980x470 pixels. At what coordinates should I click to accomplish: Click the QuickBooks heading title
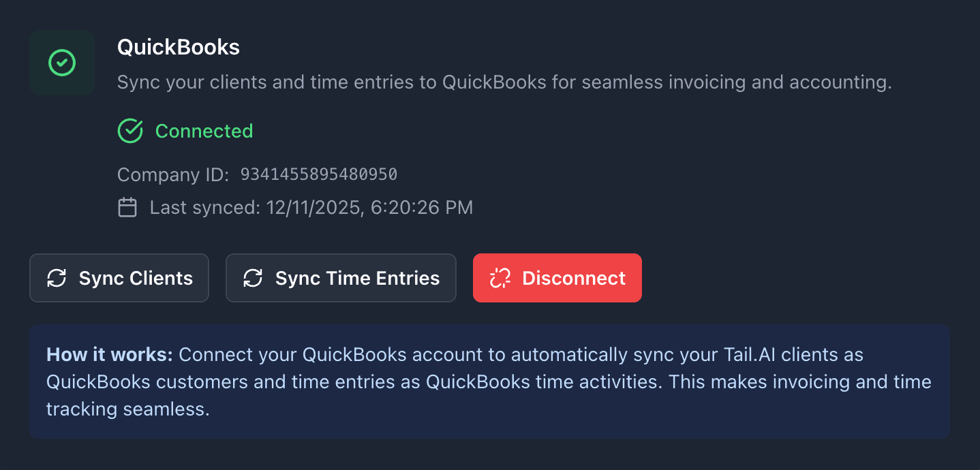point(179,47)
